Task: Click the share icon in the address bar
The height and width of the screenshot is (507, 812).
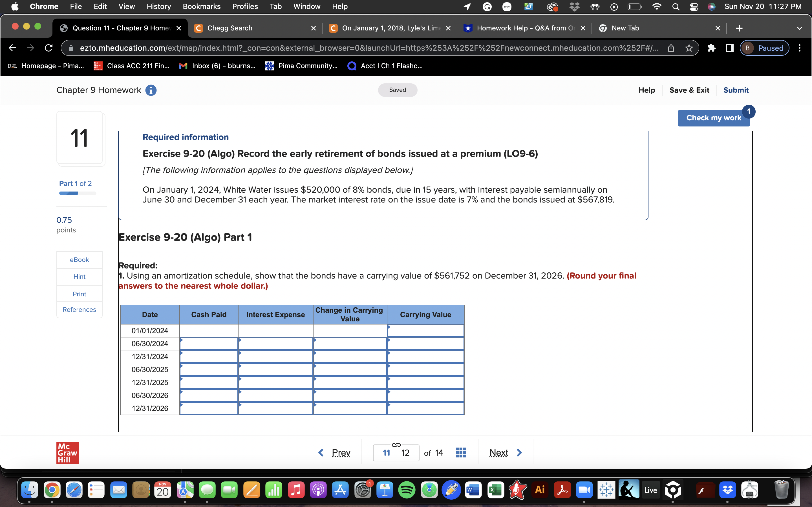Action: 671,48
